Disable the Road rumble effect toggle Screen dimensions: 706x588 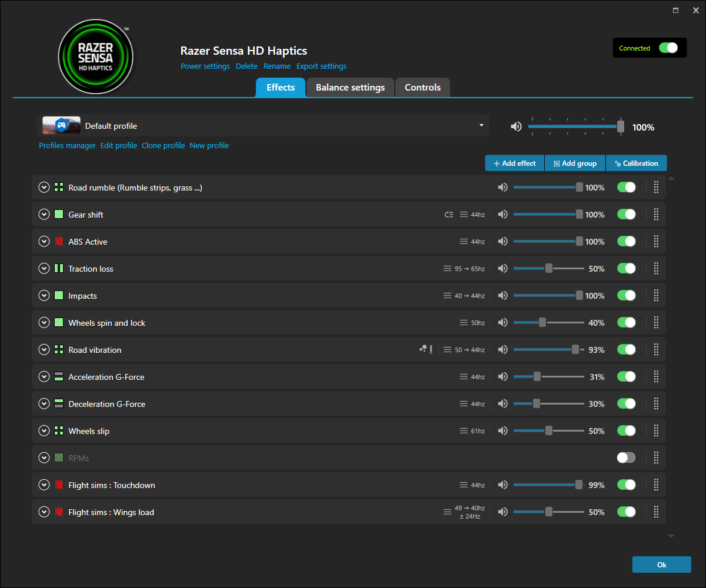(627, 188)
